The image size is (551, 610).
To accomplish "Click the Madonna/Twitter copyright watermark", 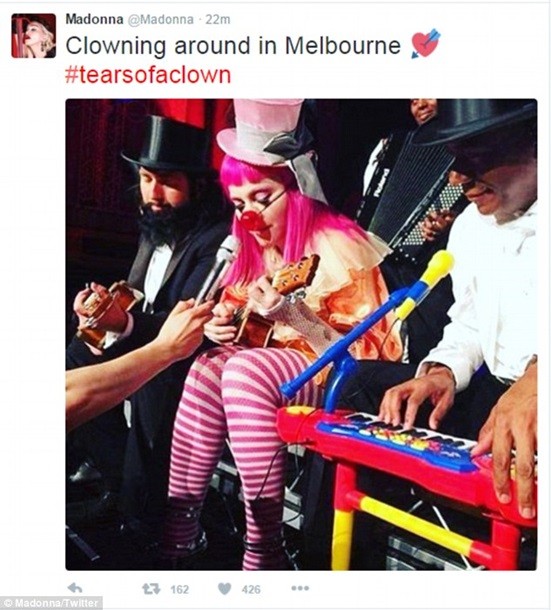I will point(51,603).
